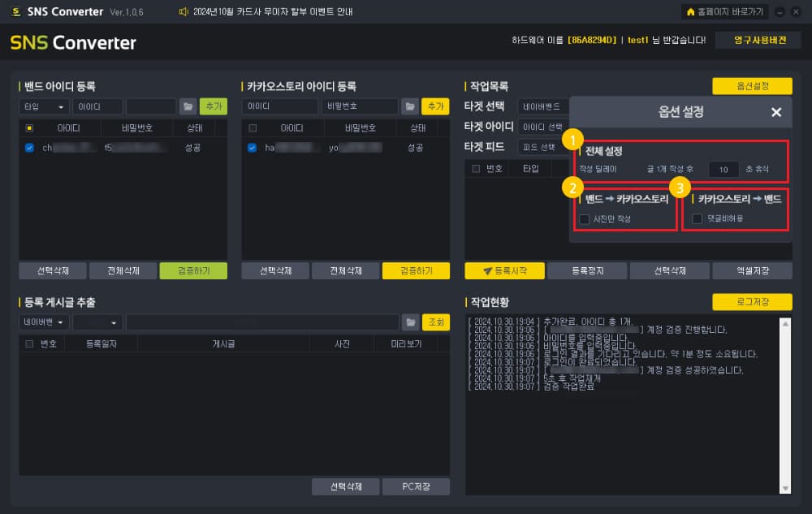
Task: Enable the 사진만 작성 checkbox
Action: pyautogui.click(x=584, y=219)
